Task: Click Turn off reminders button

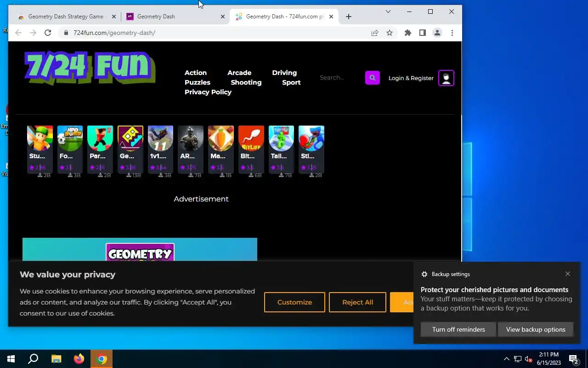Action: click(458, 329)
